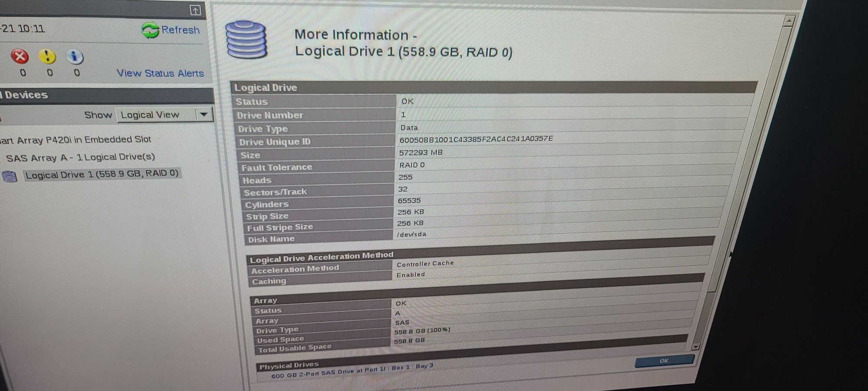Select Logical Drive 1 (558.9 GB, RAID 0)
This screenshot has width=868, height=391.
point(102,174)
